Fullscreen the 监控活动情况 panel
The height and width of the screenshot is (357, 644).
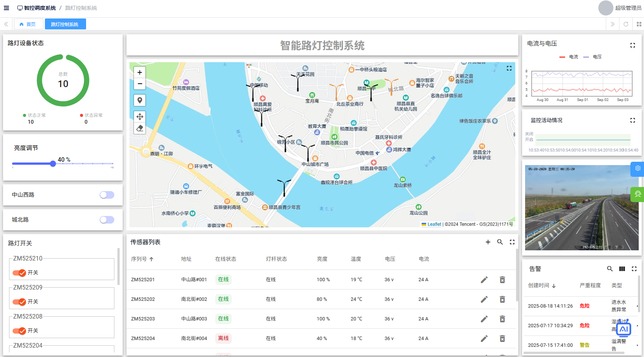tap(633, 120)
